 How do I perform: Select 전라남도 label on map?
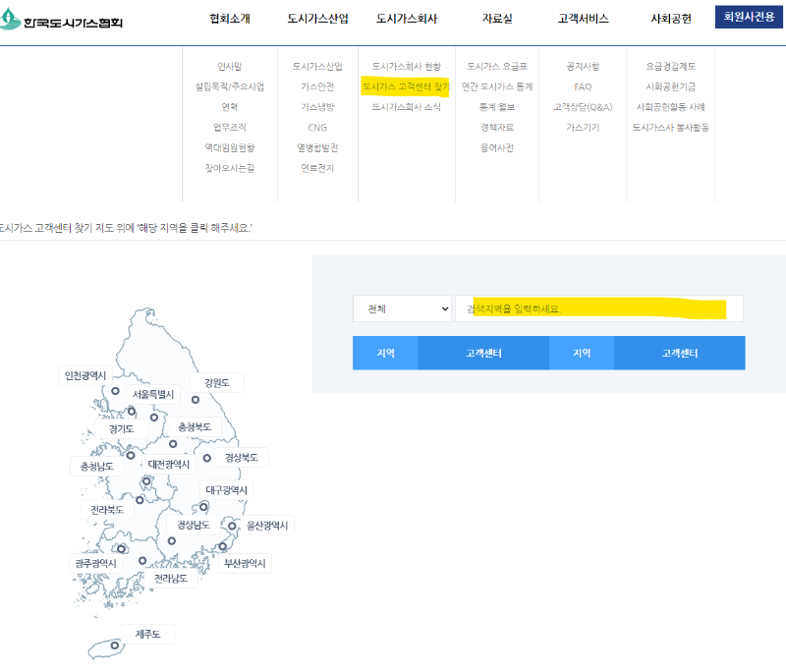[171, 579]
